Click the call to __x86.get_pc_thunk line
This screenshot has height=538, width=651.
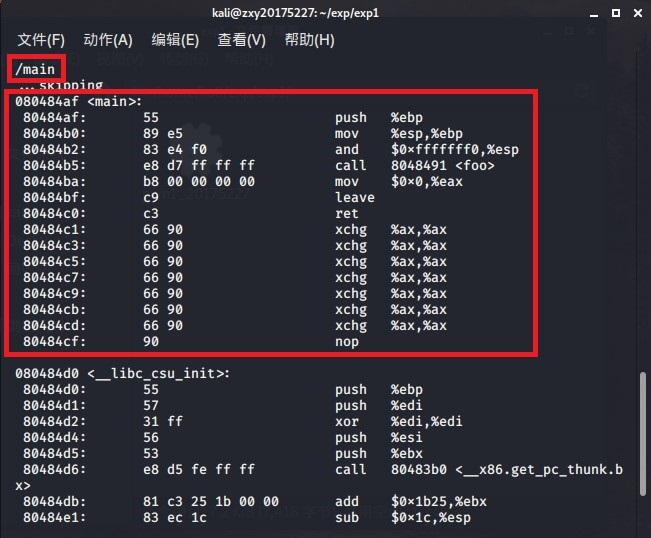(323, 470)
